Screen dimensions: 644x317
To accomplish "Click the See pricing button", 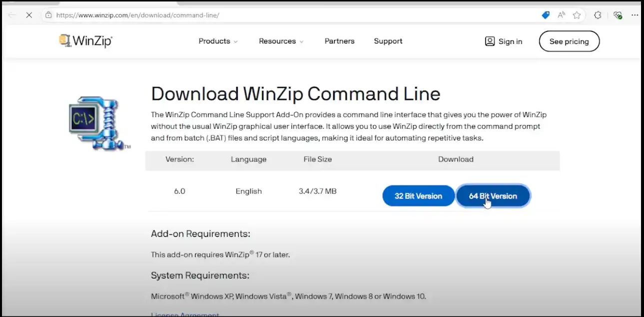I will [x=569, y=41].
